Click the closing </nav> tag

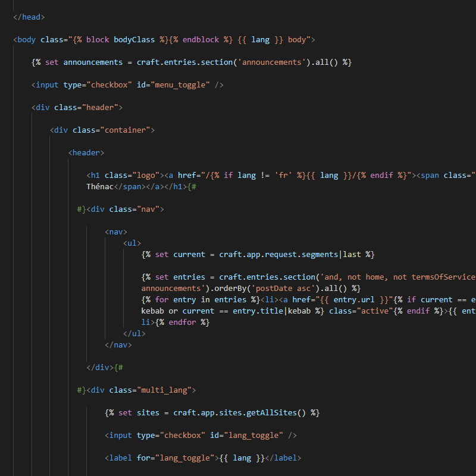pos(118,345)
